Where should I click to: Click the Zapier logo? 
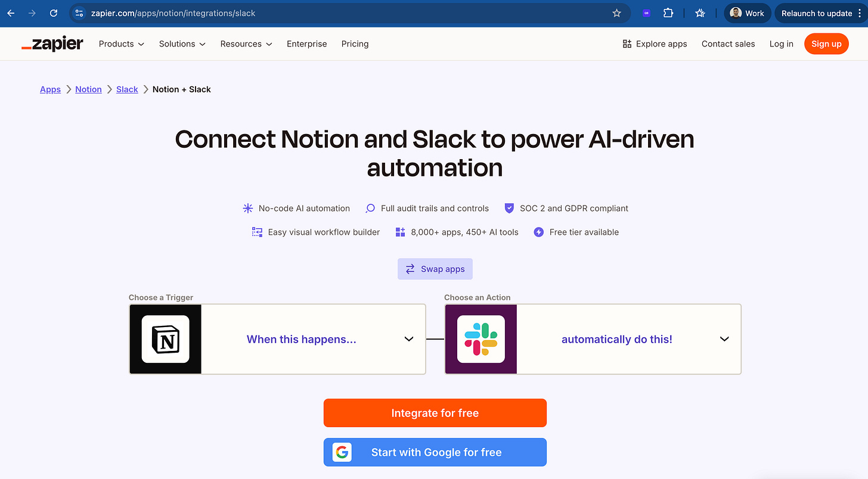click(x=52, y=44)
